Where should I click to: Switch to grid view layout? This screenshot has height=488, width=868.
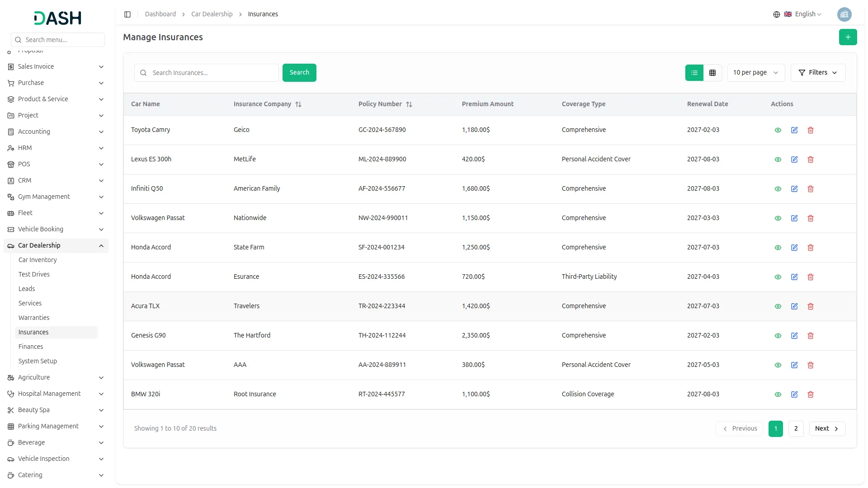(712, 73)
